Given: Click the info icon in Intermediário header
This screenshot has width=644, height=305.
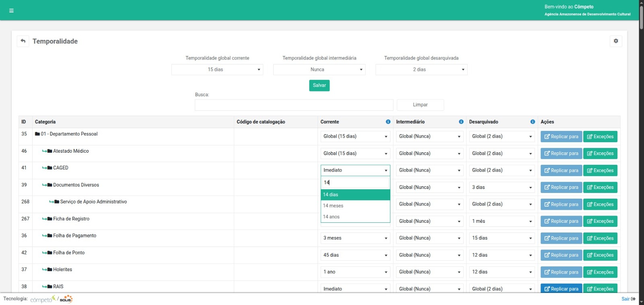Looking at the screenshot, I should [461, 122].
